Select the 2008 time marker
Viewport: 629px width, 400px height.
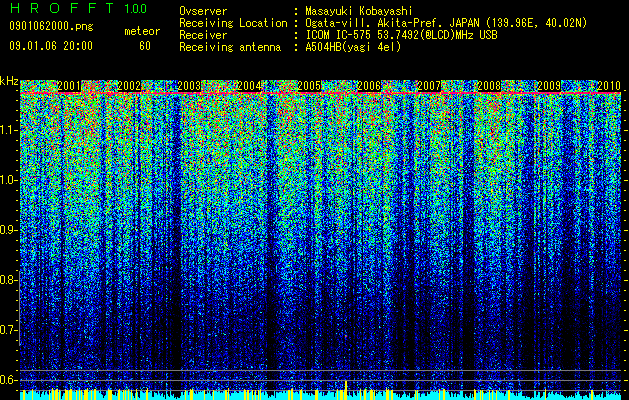pyautogui.click(x=489, y=86)
